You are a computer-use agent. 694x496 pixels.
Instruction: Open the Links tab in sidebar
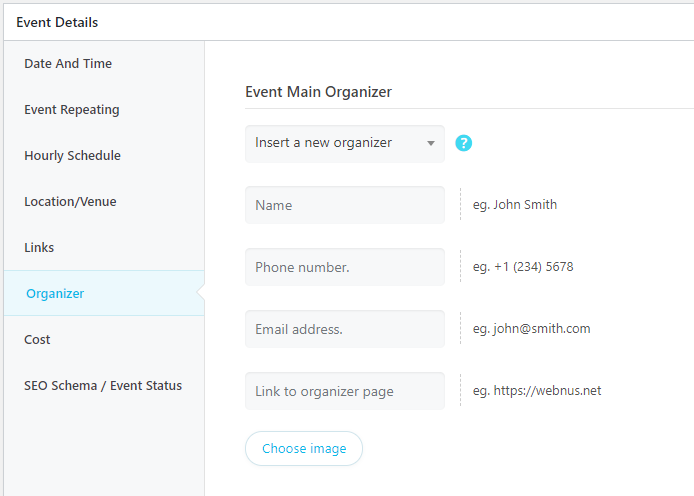point(39,248)
